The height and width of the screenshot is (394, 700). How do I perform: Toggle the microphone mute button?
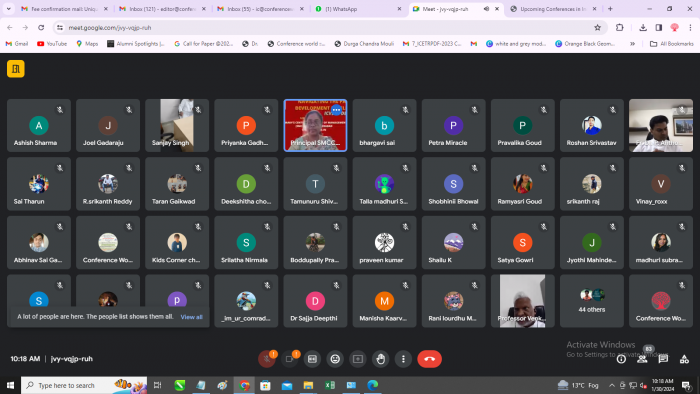(x=267, y=359)
